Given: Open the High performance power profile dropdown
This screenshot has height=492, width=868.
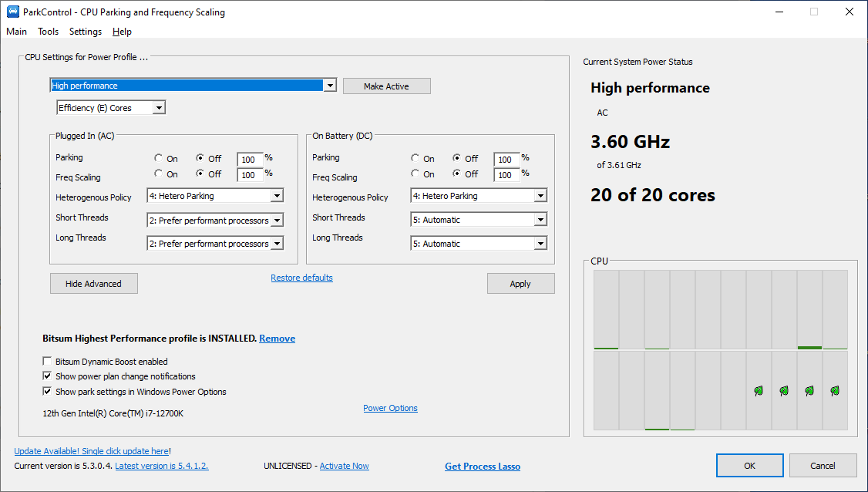Looking at the screenshot, I should pos(330,86).
